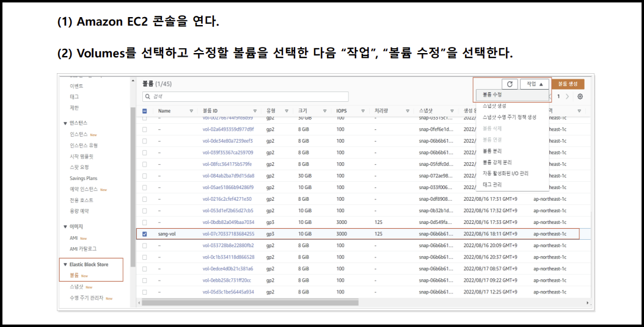Open 예약 인스턴스 in the sidebar

(x=84, y=189)
